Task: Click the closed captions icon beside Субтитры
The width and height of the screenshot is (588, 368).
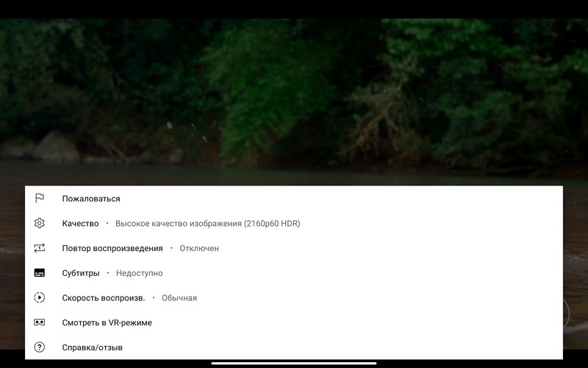Action: [40, 272]
